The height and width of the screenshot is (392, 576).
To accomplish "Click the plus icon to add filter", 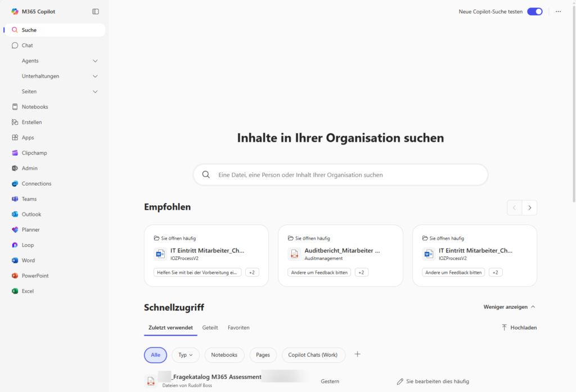I will 357,354.
